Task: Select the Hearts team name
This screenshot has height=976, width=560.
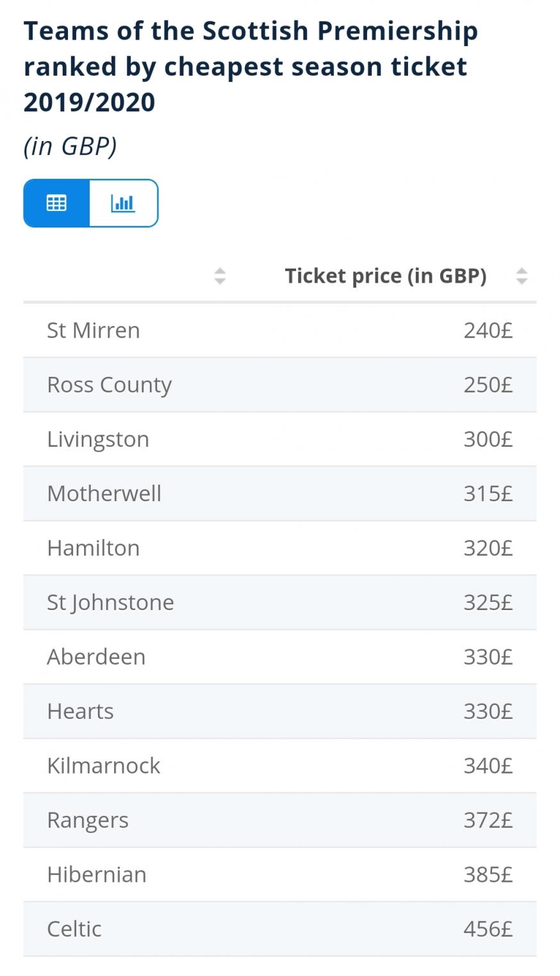Action: pos(80,711)
